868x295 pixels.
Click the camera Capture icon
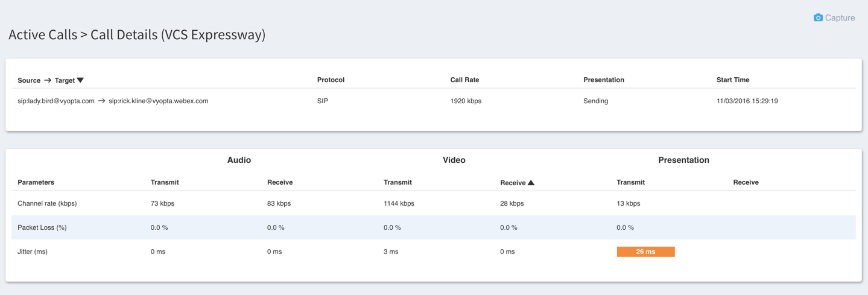(x=818, y=17)
